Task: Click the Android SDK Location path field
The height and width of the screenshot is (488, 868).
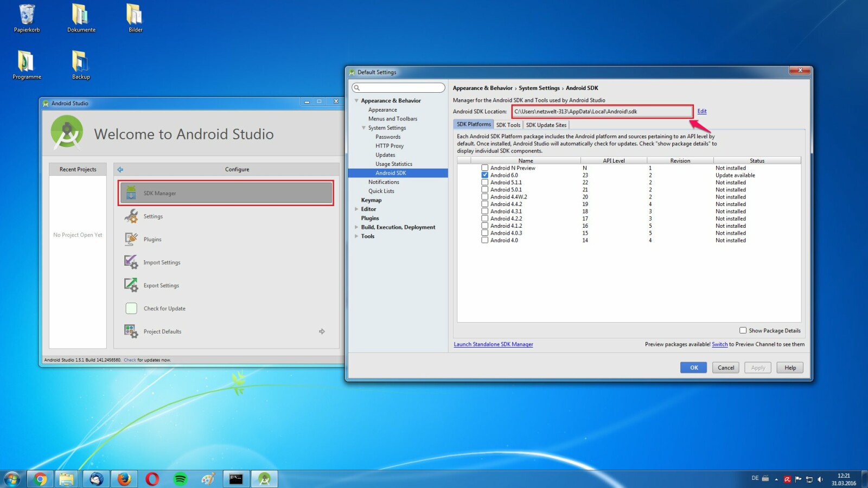Action: (602, 111)
